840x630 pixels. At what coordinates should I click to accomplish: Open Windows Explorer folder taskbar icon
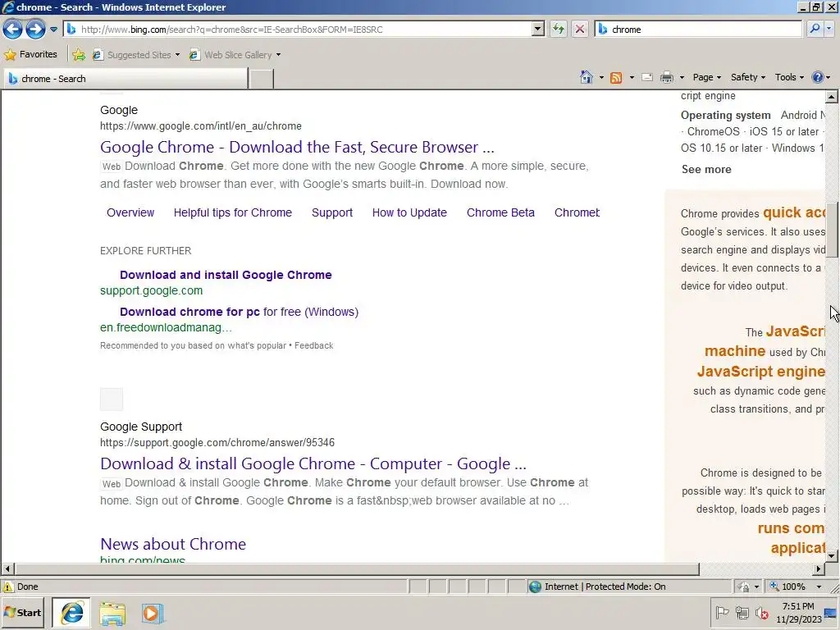(x=112, y=614)
